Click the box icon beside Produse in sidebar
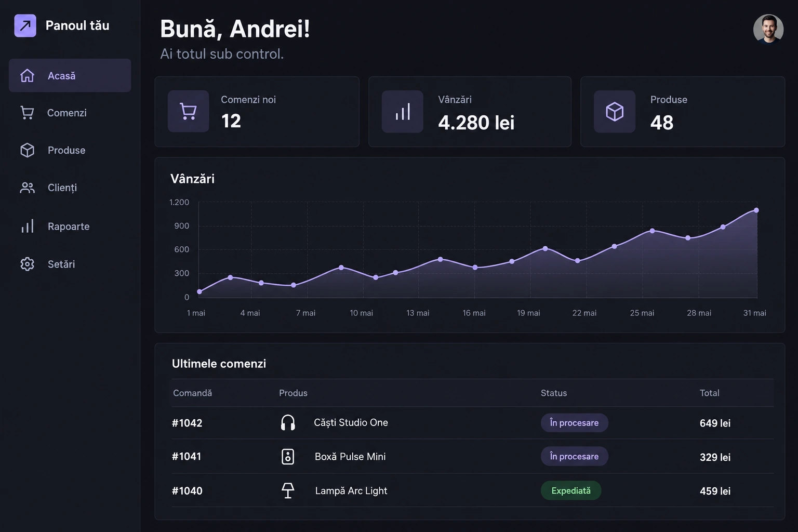The width and height of the screenshot is (798, 532). [27, 150]
